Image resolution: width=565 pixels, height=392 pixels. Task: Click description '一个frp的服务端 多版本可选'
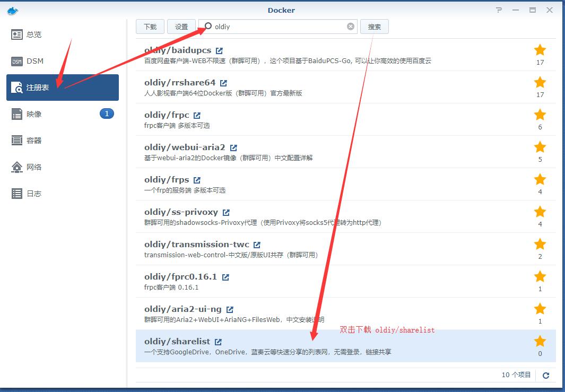[x=185, y=190]
